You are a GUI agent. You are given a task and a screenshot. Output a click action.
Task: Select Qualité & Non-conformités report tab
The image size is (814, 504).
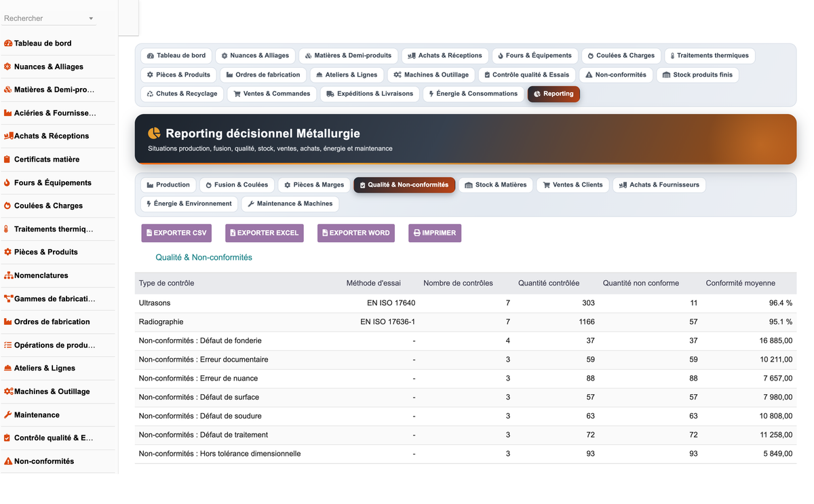(x=404, y=185)
